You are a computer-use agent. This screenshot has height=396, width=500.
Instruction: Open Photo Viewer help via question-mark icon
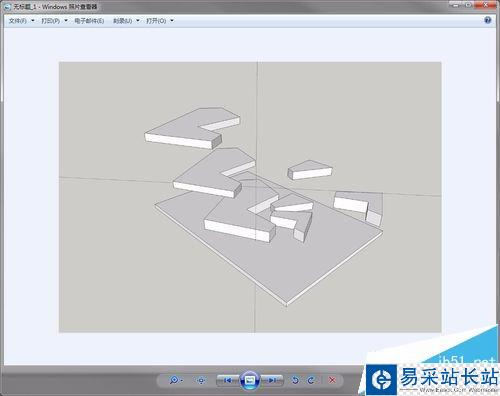(487, 20)
